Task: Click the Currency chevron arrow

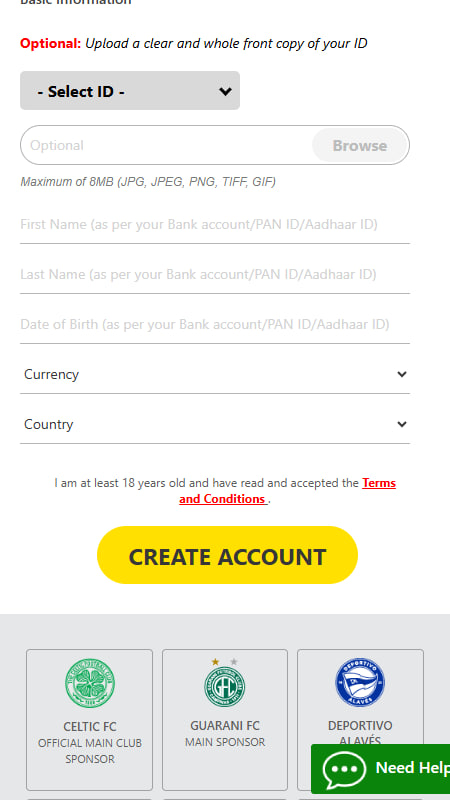Action: (402, 374)
